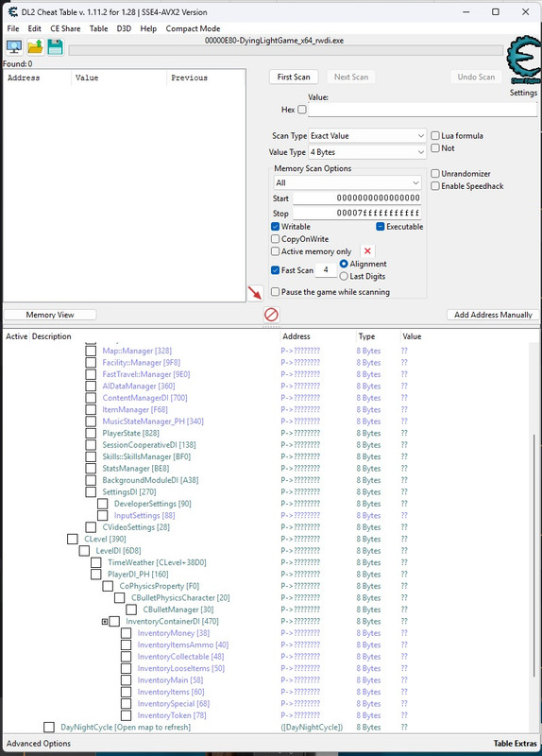The width and height of the screenshot is (542, 756).
Task: Enable the Not checkbox
Action: [435, 148]
